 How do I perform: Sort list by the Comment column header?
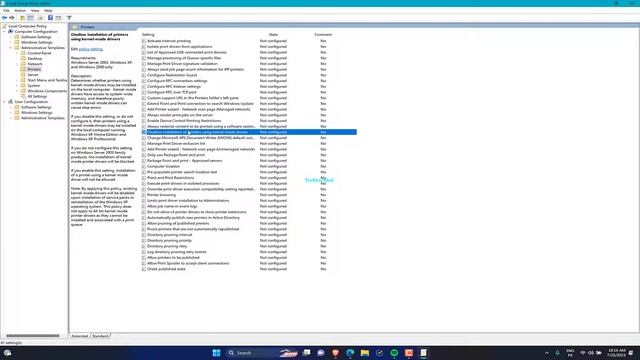pyautogui.click(x=323, y=35)
